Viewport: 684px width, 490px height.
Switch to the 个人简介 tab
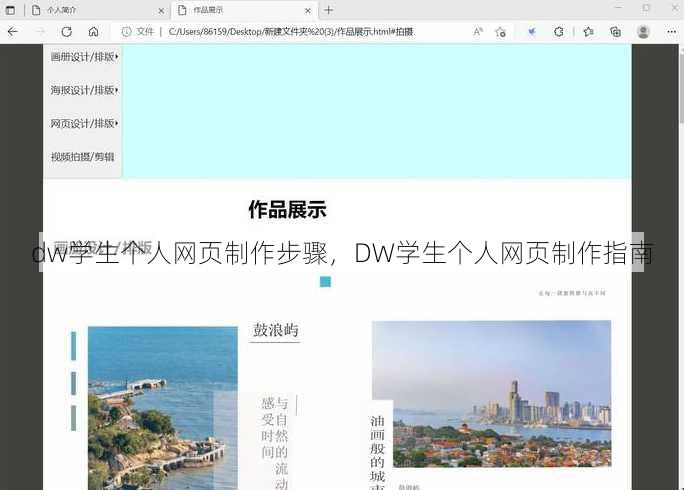tap(99, 10)
